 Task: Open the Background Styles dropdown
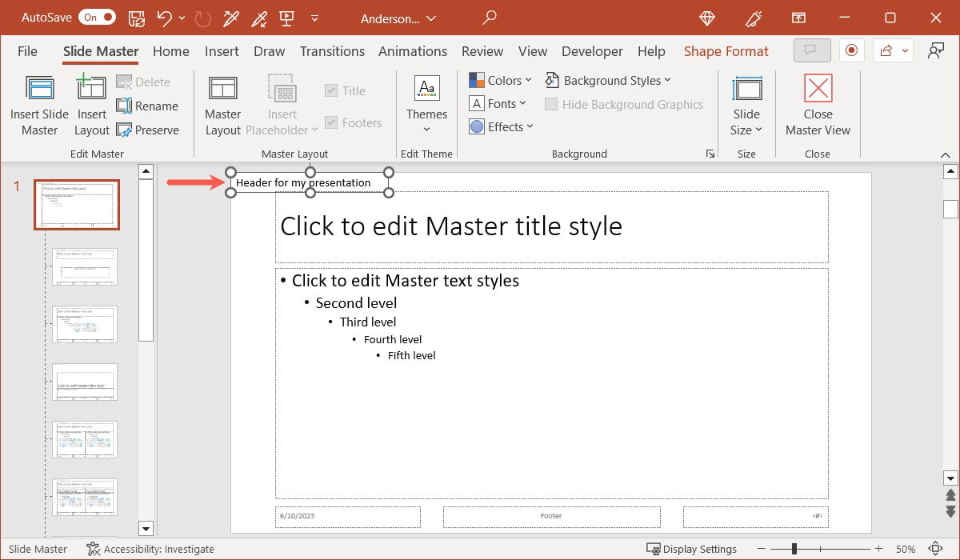(x=610, y=80)
